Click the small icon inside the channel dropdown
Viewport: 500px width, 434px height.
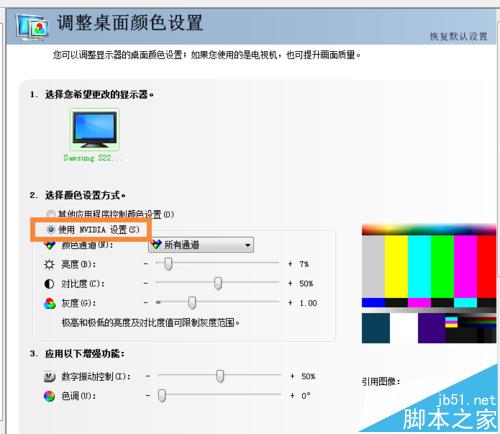155,245
